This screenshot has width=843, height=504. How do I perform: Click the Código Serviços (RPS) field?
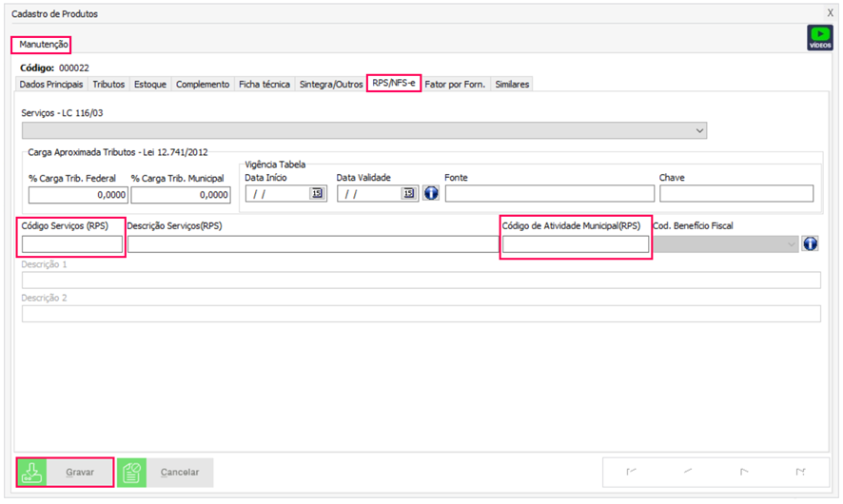(x=72, y=244)
